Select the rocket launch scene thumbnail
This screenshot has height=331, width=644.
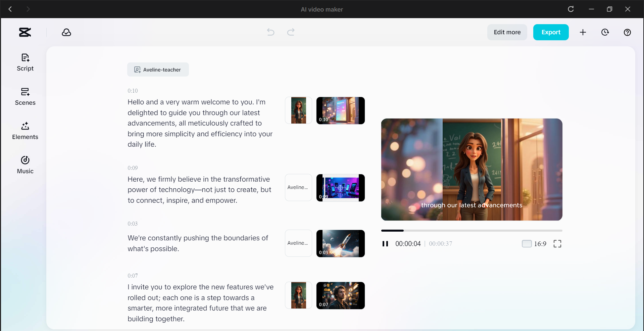(x=340, y=243)
